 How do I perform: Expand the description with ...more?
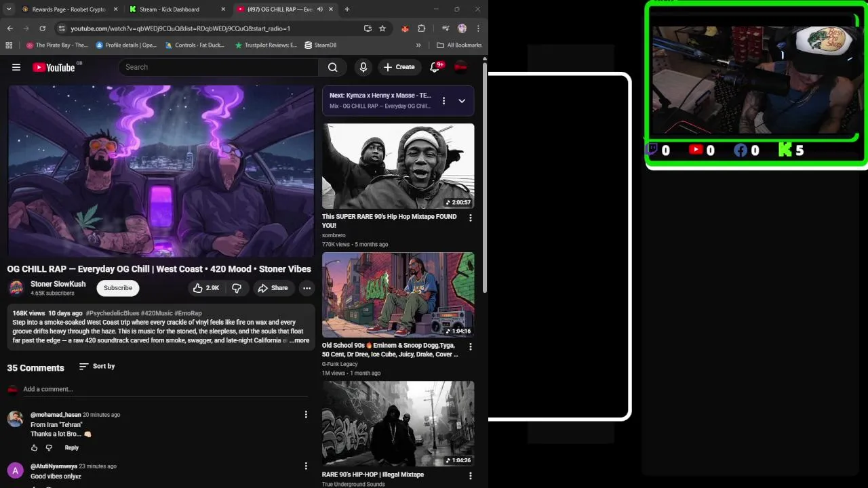(x=299, y=341)
